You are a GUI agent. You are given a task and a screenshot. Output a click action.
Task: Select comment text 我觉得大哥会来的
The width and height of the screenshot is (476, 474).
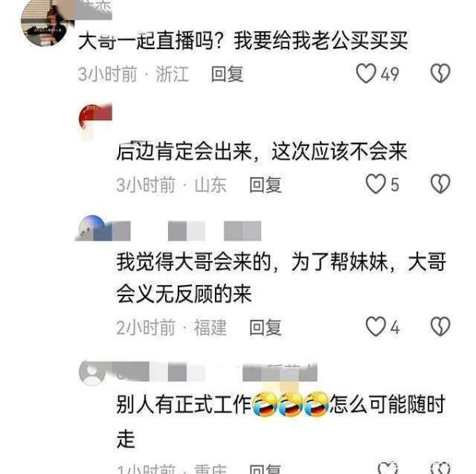coord(194,261)
